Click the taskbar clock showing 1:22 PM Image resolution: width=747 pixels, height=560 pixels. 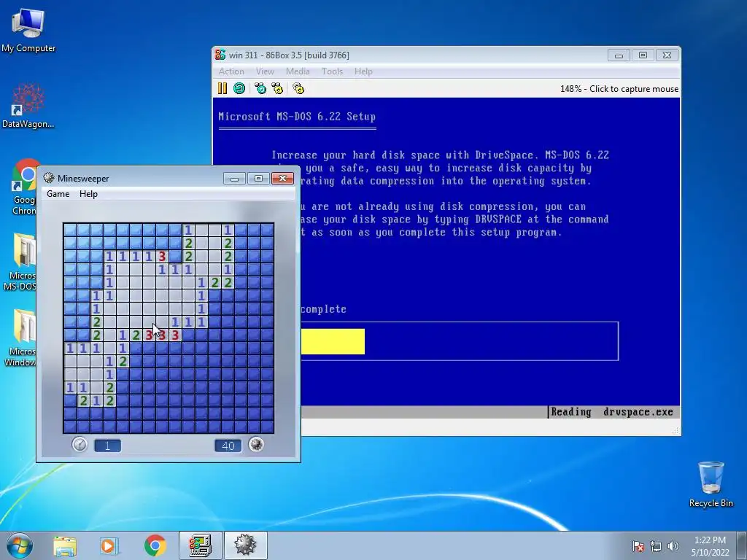pyautogui.click(x=710, y=546)
